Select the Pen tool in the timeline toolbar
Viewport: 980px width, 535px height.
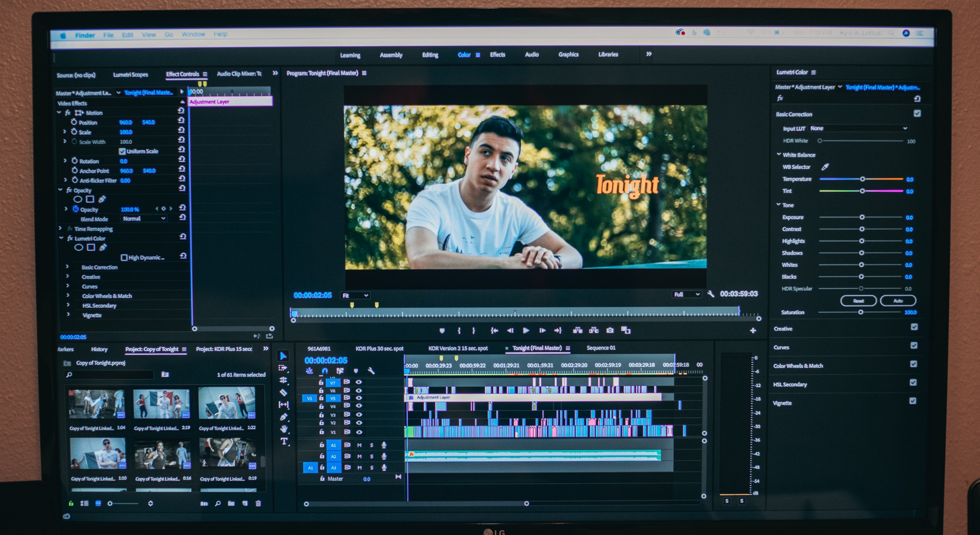(x=284, y=417)
